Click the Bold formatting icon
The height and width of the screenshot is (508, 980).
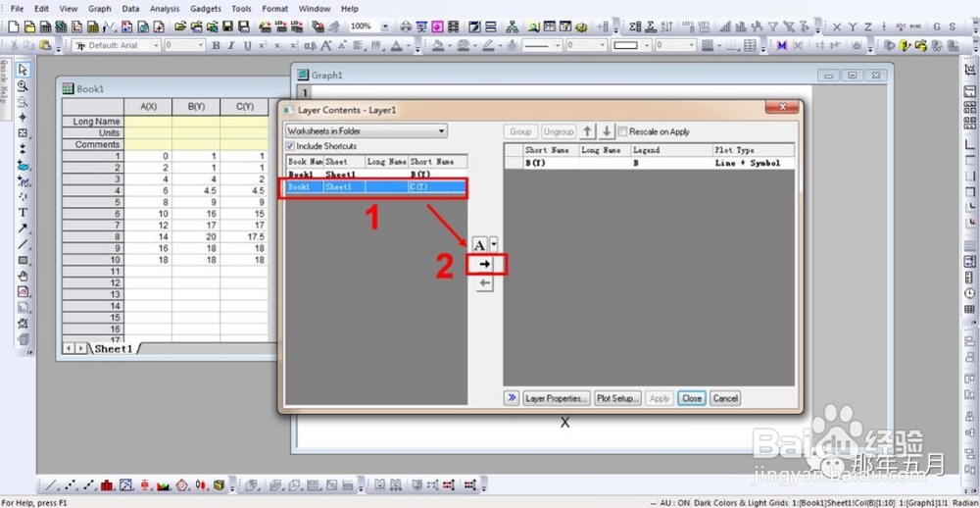tap(216, 45)
